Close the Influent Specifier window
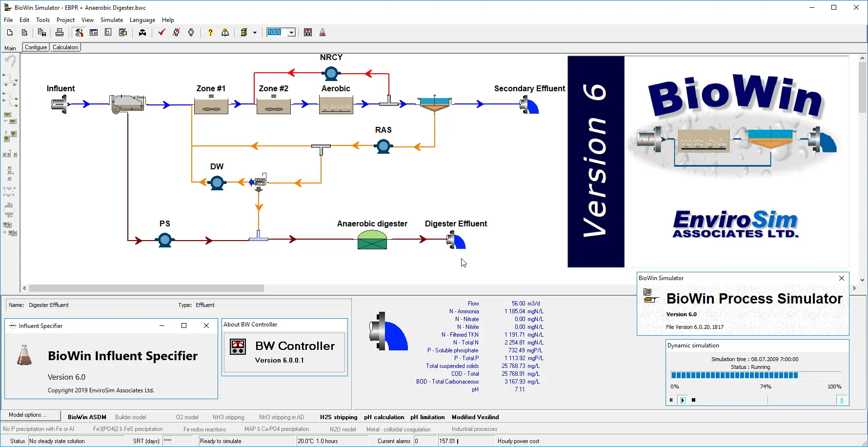The image size is (868, 447). (x=206, y=325)
